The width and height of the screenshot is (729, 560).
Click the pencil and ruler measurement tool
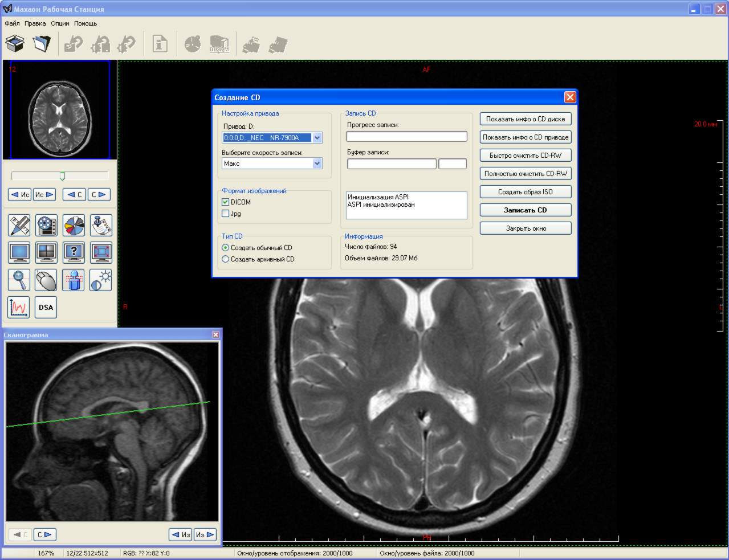[19, 226]
